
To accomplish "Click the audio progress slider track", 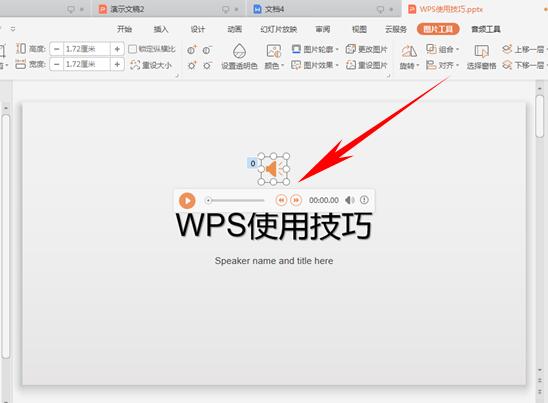I will pos(235,200).
